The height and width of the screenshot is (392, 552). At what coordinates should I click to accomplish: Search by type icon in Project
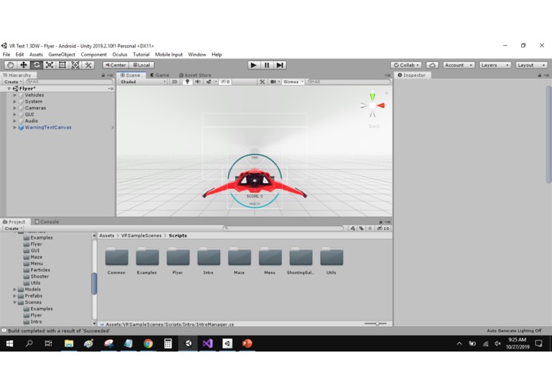(353, 229)
